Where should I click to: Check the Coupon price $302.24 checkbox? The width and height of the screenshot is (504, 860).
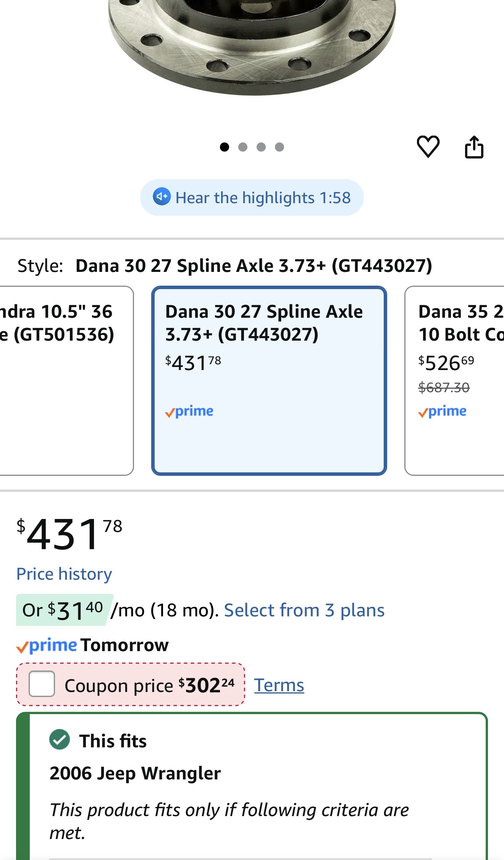tap(42, 684)
